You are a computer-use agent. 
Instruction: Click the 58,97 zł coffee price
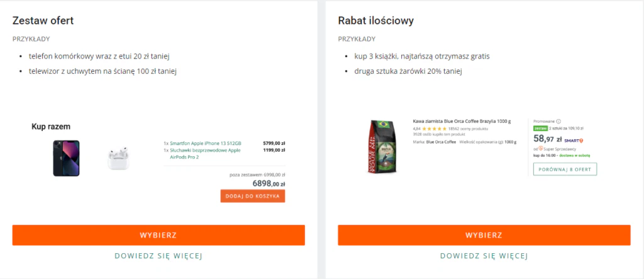(x=547, y=139)
